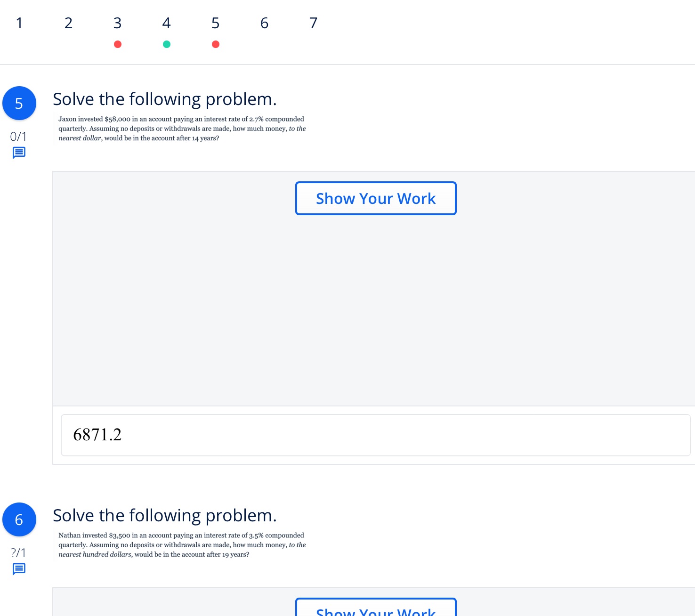The image size is (695, 616).
Task: Click the ?/1 score indicator
Action: (18, 552)
